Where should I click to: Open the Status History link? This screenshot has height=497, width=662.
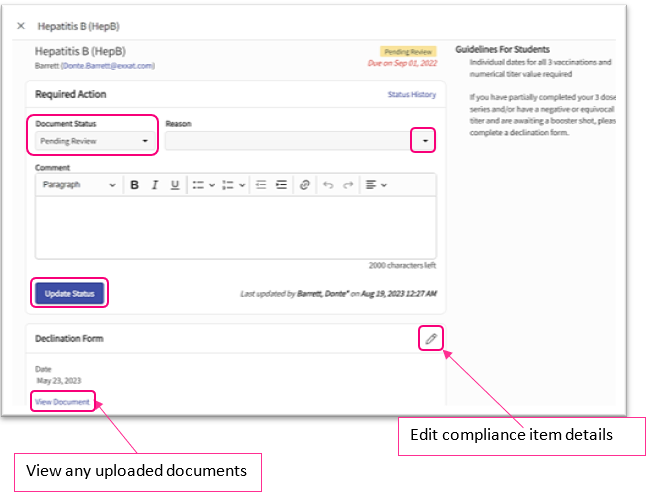point(412,95)
